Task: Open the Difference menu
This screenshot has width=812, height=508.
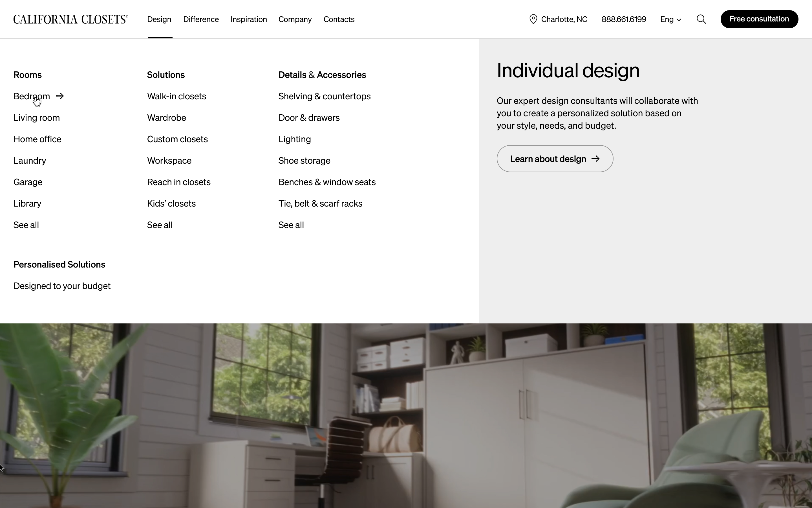Action: coord(201,19)
